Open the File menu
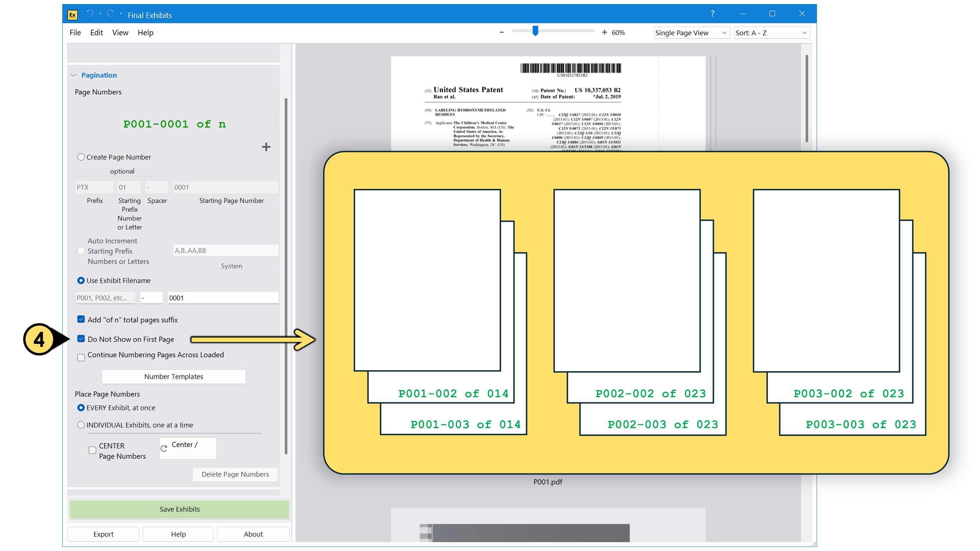 pyautogui.click(x=75, y=33)
